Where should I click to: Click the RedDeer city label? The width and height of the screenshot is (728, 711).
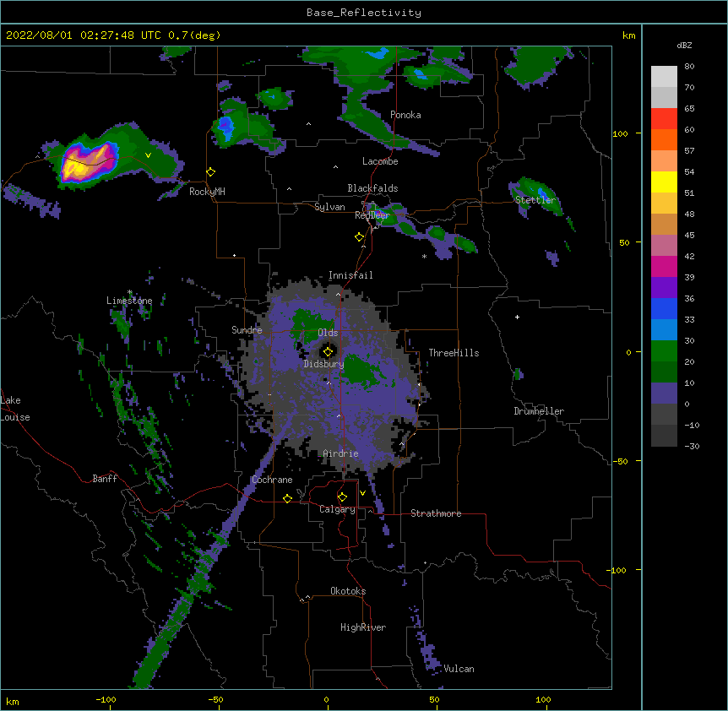pos(372,215)
